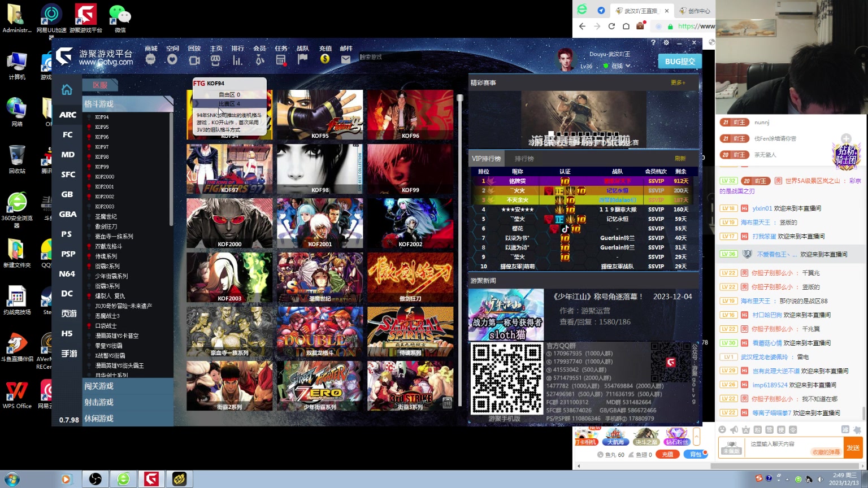The image size is (868, 488).
Task: Click the browser home icon
Action: pos(626,26)
